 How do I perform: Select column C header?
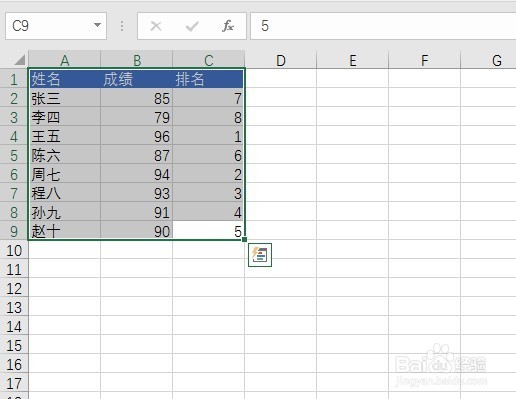point(209,60)
